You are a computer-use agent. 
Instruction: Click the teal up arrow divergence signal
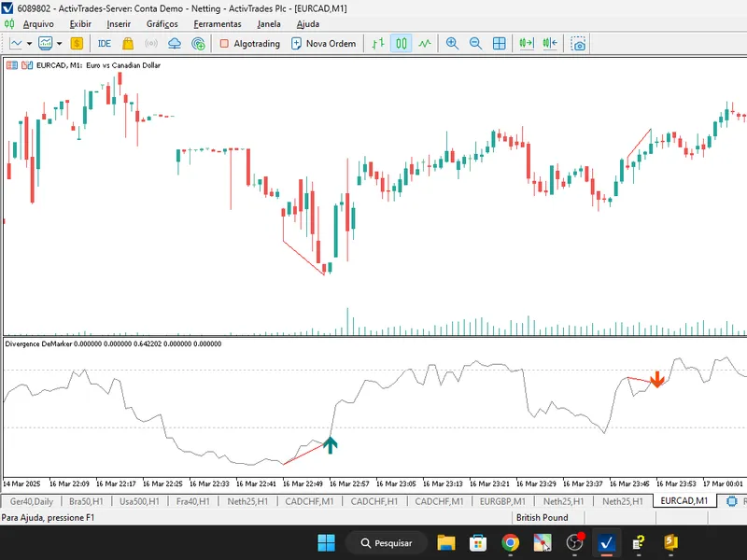point(330,445)
